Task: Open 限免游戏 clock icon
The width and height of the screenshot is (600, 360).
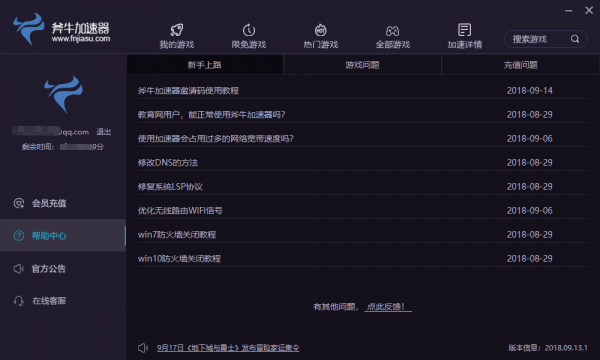Action: pos(249,30)
